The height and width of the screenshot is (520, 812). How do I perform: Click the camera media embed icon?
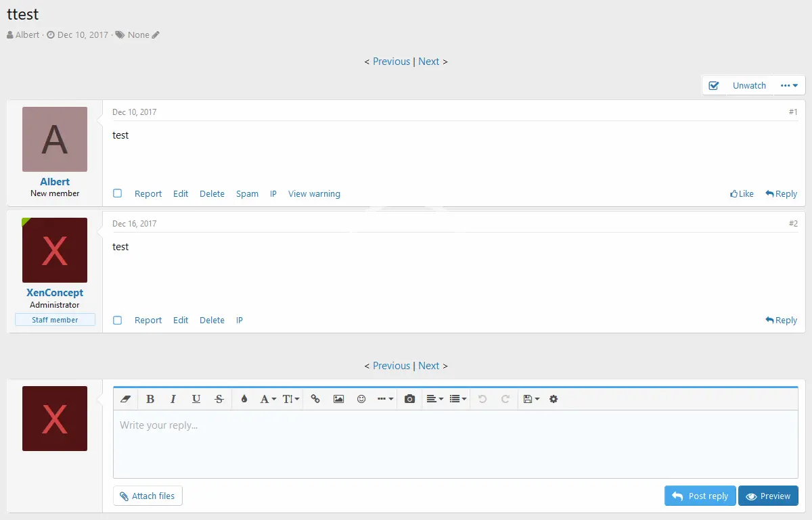click(x=409, y=399)
